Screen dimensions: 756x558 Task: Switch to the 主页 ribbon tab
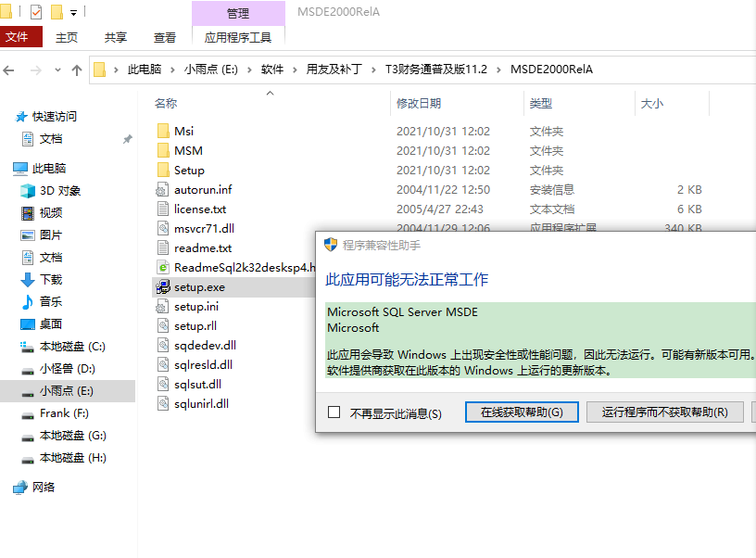(x=67, y=37)
